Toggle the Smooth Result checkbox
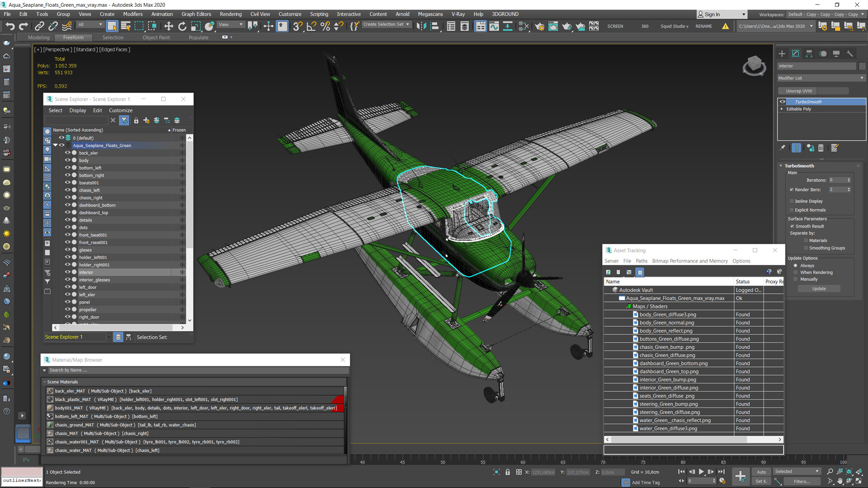 click(x=792, y=226)
